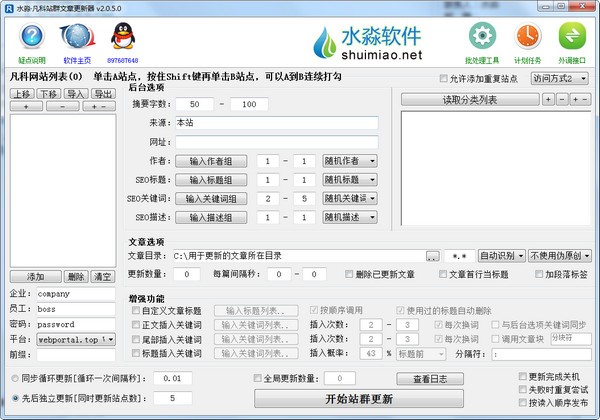
Task: Open the 计划任务 clock icon
Action: coord(526,38)
